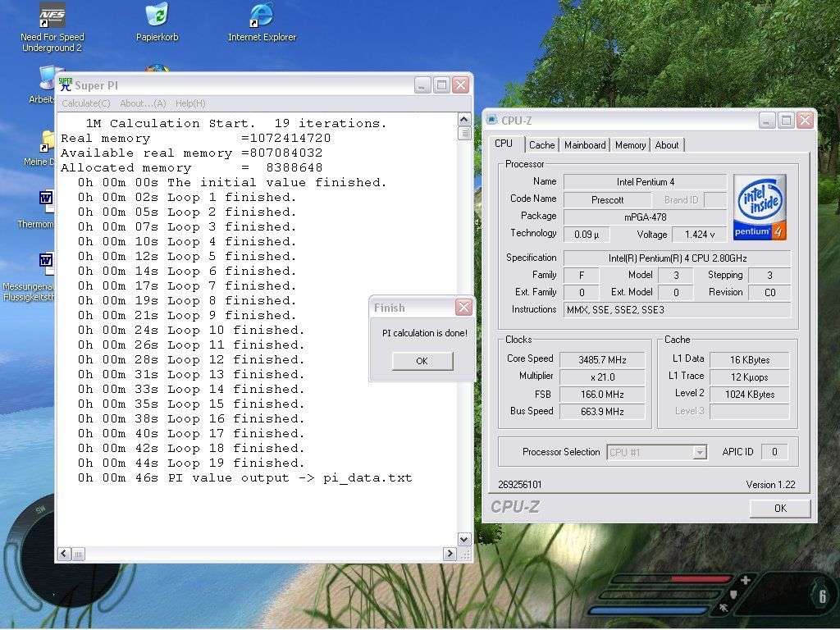Click the Code Name field showing Prescott

[608, 200]
